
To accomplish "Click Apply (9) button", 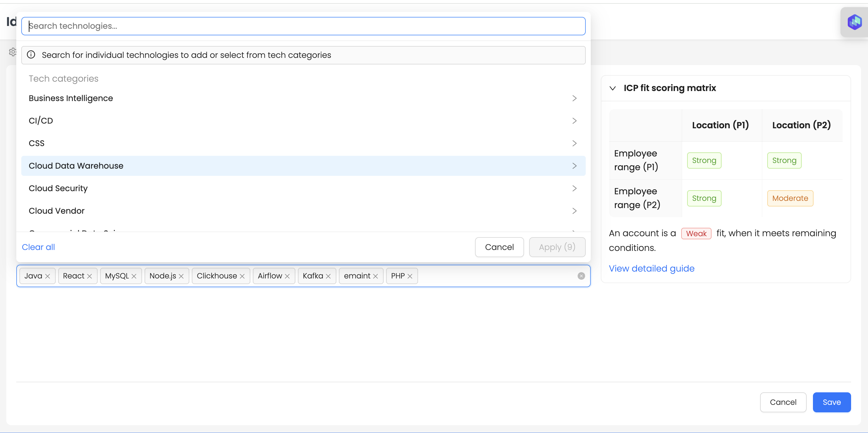I will [x=557, y=247].
